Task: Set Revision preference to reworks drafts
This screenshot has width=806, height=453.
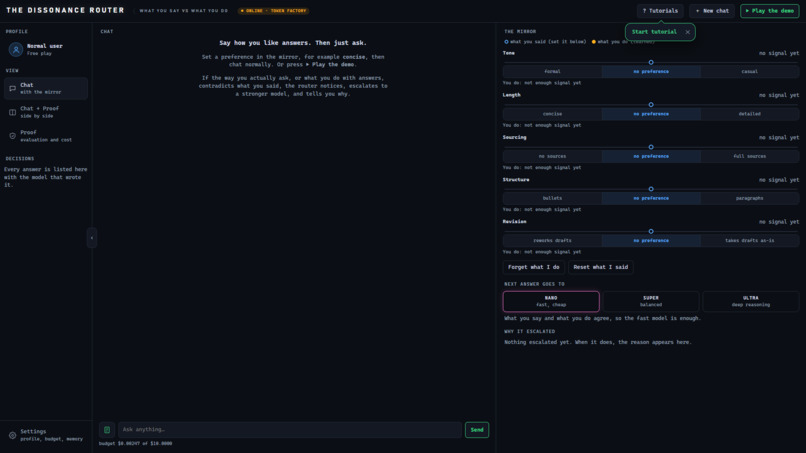Action: (552, 240)
